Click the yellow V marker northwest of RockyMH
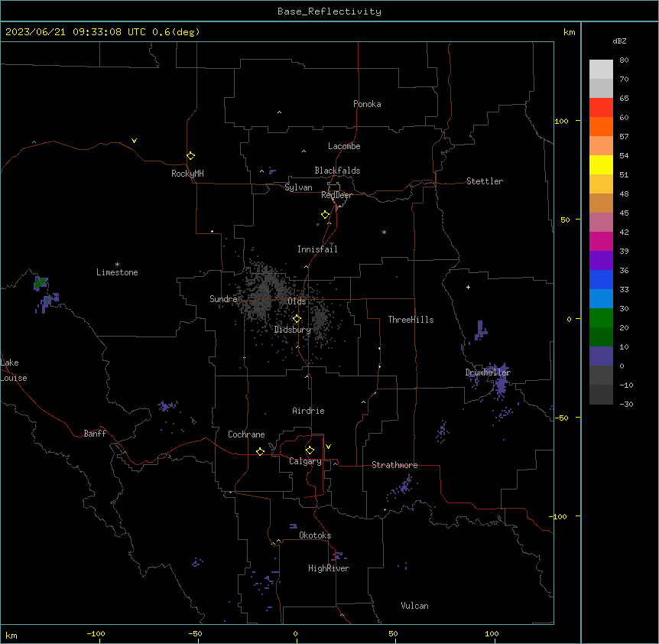 pyautogui.click(x=134, y=141)
